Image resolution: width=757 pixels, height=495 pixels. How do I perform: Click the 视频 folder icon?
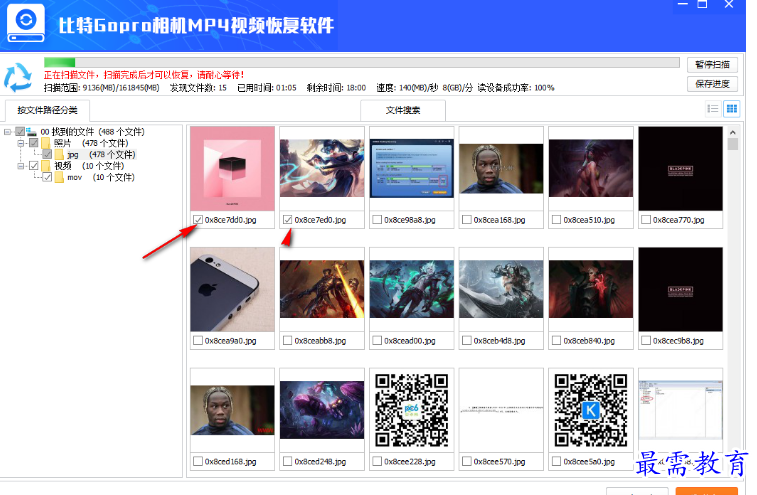click(46, 166)
